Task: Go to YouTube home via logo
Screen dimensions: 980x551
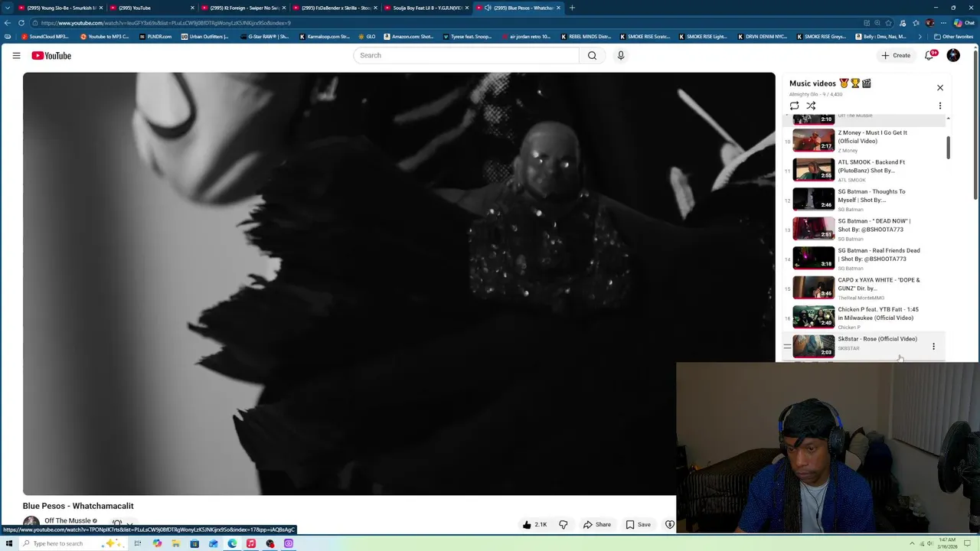Action: click(51, 55)
